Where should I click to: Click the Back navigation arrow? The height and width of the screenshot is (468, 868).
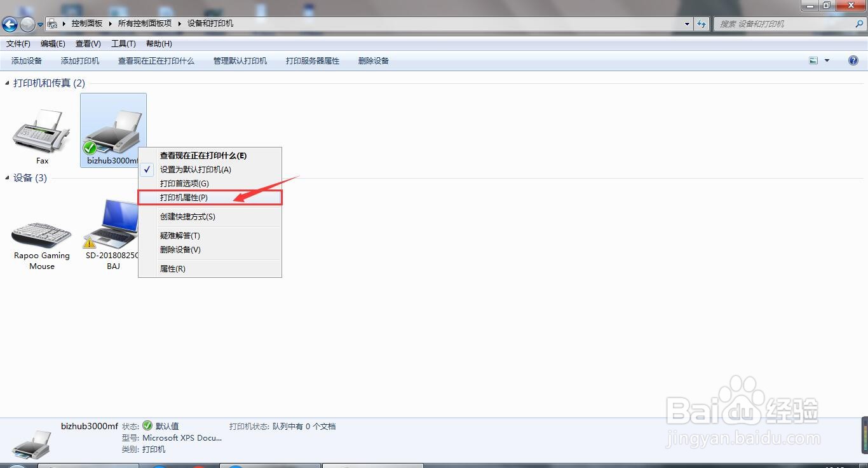coord(10,24)
